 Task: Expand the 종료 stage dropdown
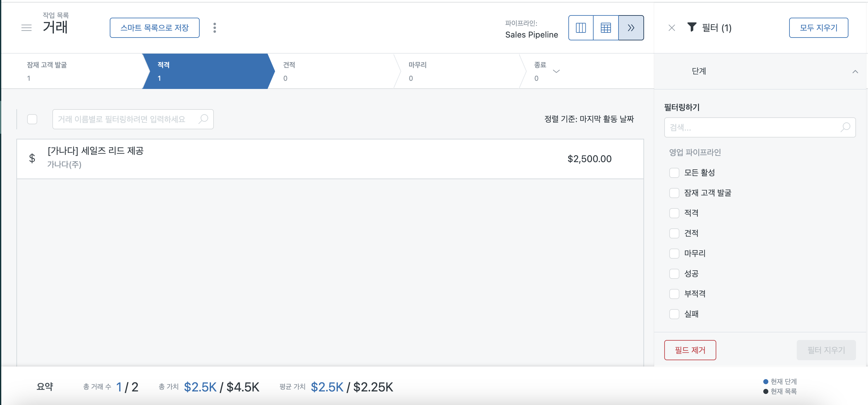pos(556,71)
